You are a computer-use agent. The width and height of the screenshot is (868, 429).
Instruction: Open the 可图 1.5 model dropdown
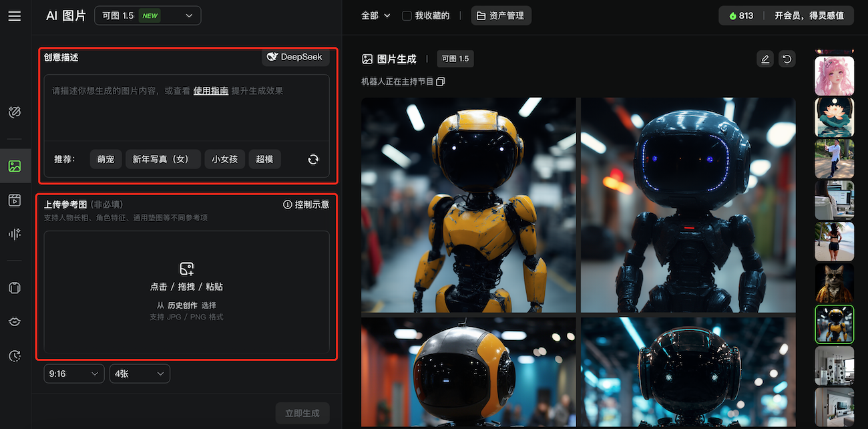[148, 15]
